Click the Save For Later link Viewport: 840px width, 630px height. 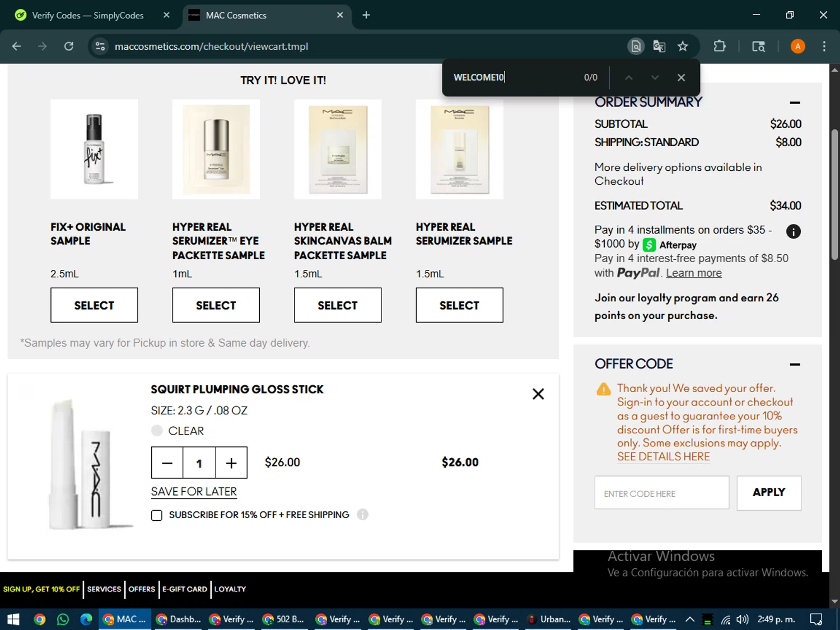pos(194,492)
